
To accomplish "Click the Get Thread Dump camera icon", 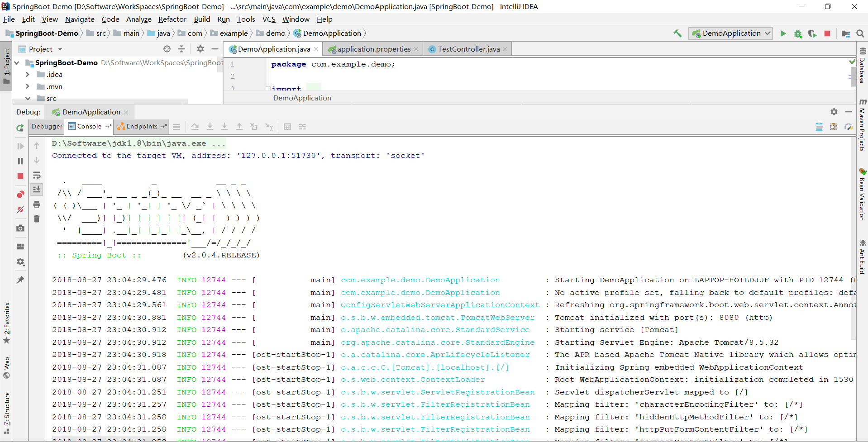I will 20,228.
